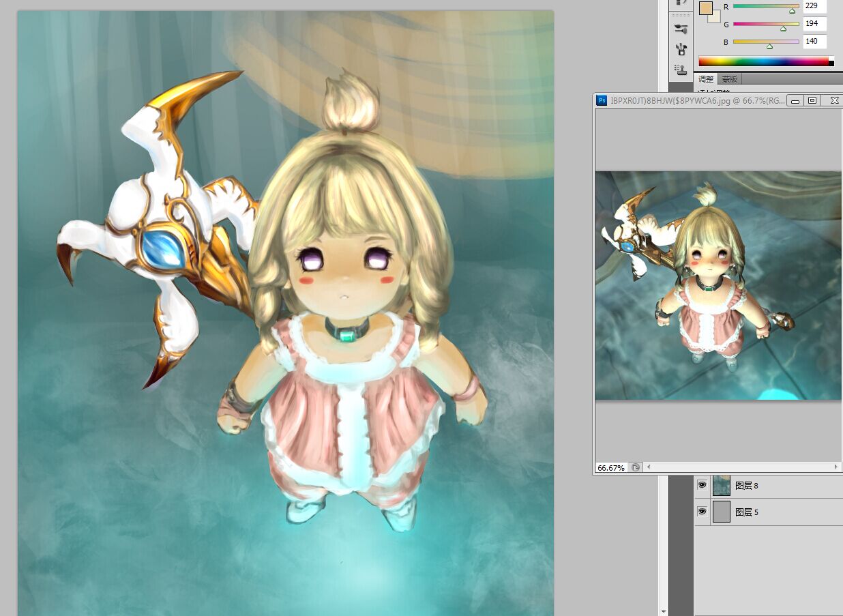843x616 pixels.
Task: Select the 图层 5 thumbnail
Action: click(722, 512)
